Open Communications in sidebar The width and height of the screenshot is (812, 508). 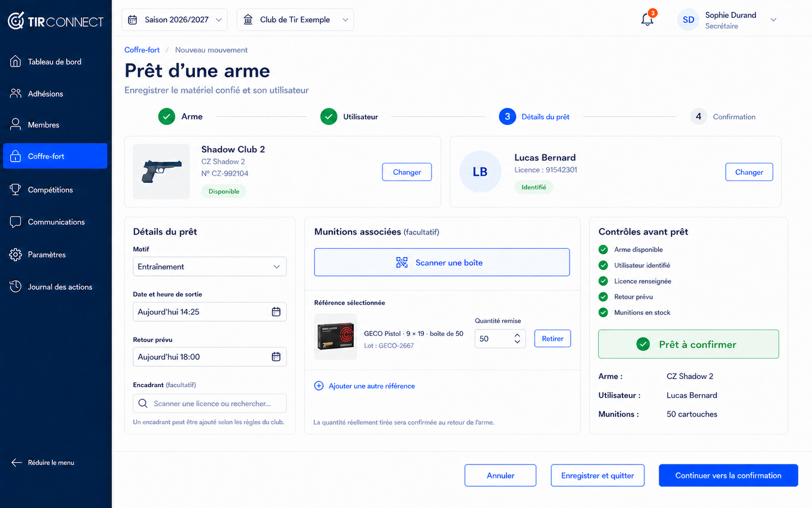tap(55, 222)
